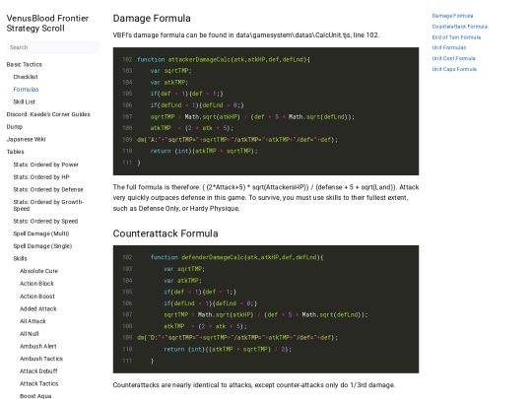Open Stats: Ordered by Growth-Speed
The width and height of the screenshot is (532, 399).
point(48,205)
